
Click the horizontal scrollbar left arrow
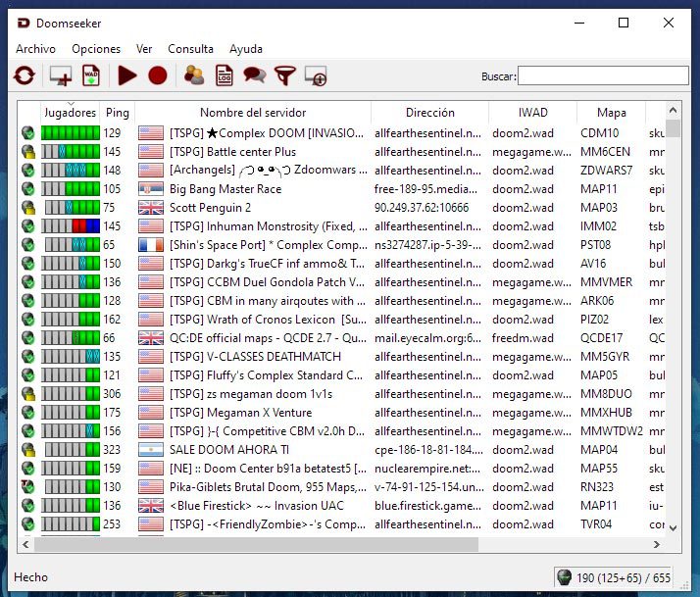point(25,544)
